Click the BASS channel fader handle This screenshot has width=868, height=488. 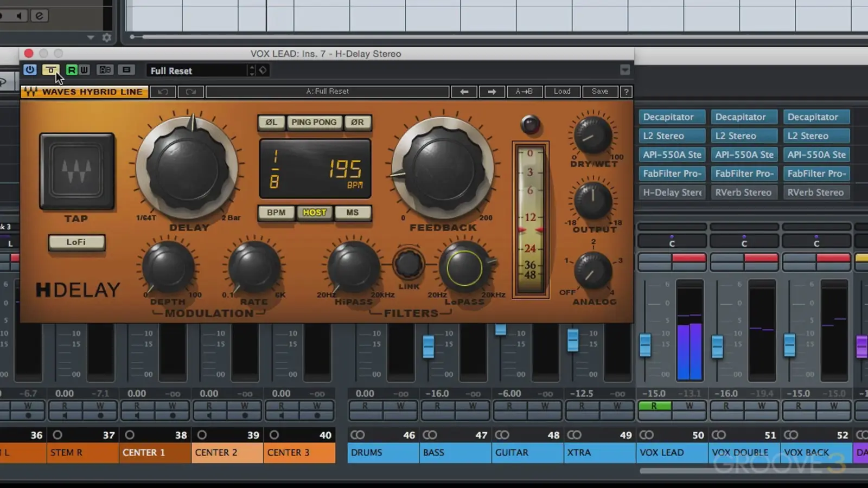coord(428,346)
